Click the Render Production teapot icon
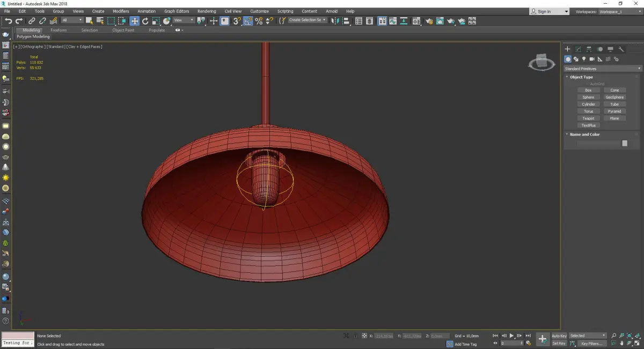 451,21
